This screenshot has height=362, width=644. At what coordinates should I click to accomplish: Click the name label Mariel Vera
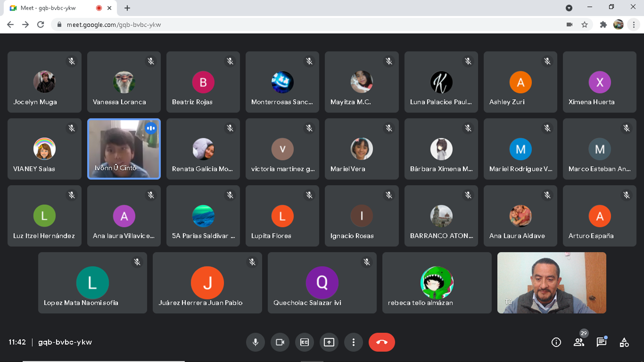point(347,169)
